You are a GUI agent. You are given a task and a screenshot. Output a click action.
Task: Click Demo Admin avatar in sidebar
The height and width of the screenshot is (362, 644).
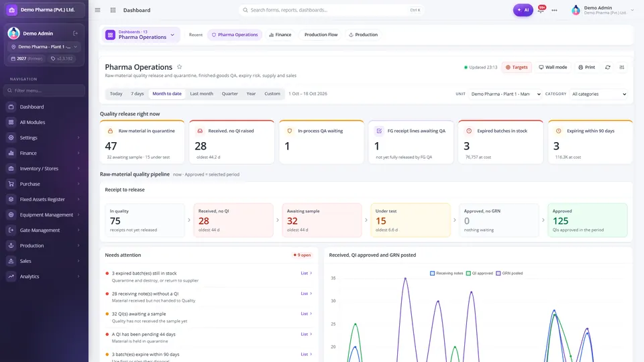pyautogui.click(x=13, y=34)
